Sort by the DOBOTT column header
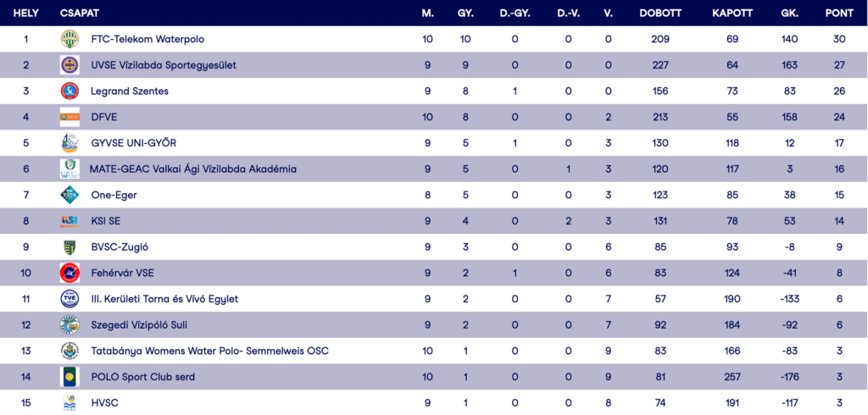The height and width of the screenshot is (415, 868). (x=660, y=14)
